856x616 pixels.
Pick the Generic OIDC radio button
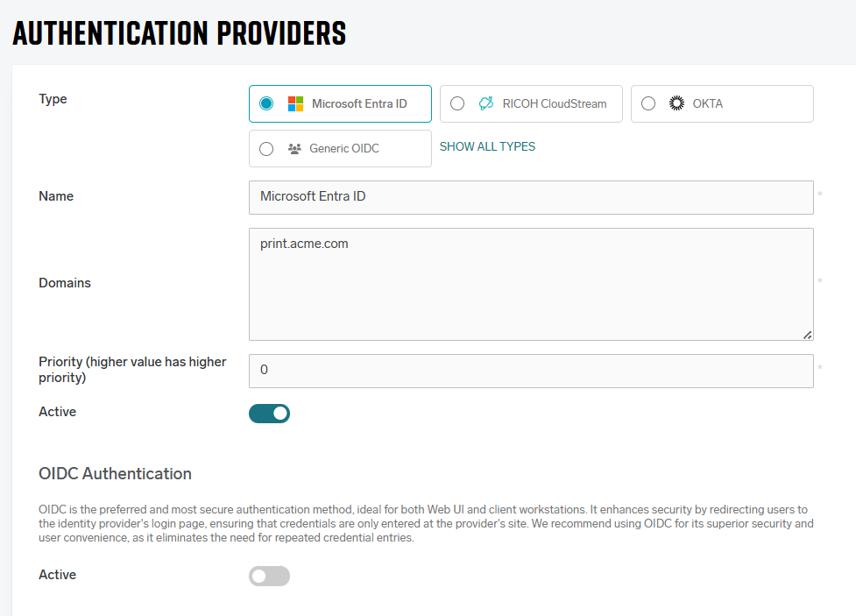[x=266, y=149]
